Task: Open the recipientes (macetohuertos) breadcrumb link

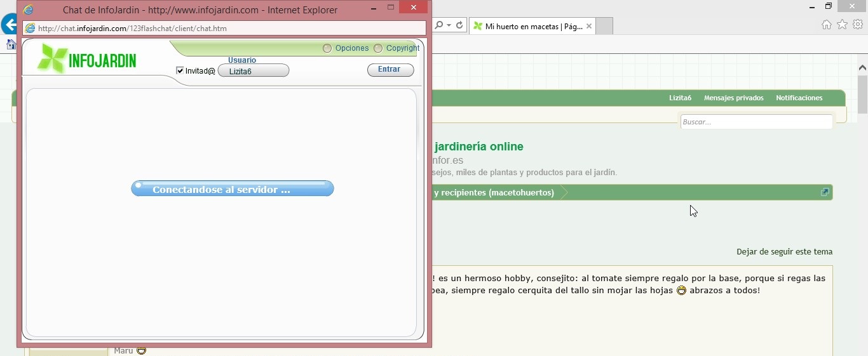Action: [494, 192]
